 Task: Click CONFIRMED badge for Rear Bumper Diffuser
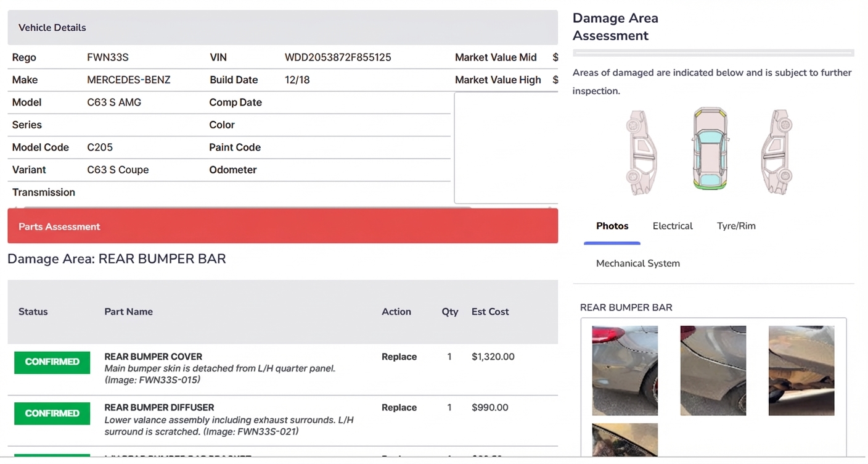(x=52, y=413)
